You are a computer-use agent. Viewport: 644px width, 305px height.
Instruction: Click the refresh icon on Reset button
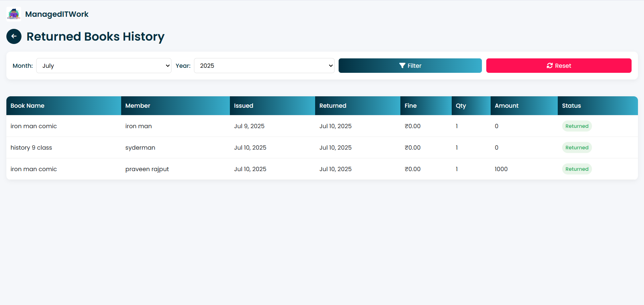(549, 65)
